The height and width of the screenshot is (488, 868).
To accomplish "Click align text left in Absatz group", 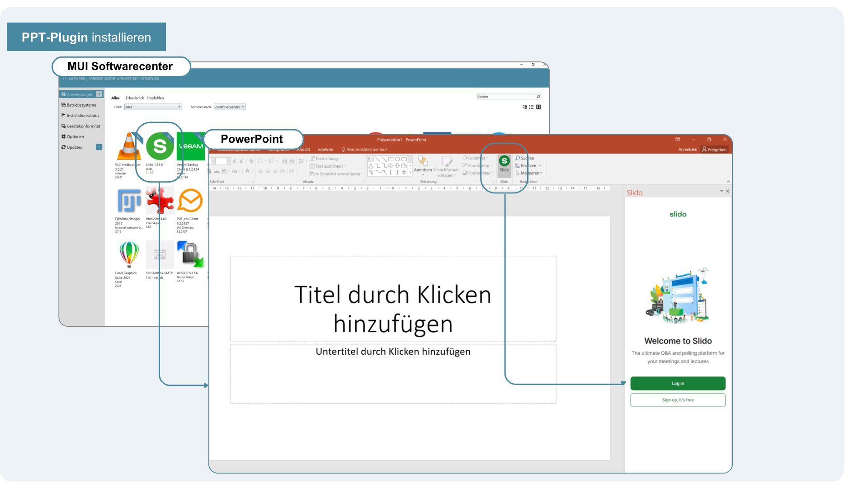I will click(x=260, y=171).
